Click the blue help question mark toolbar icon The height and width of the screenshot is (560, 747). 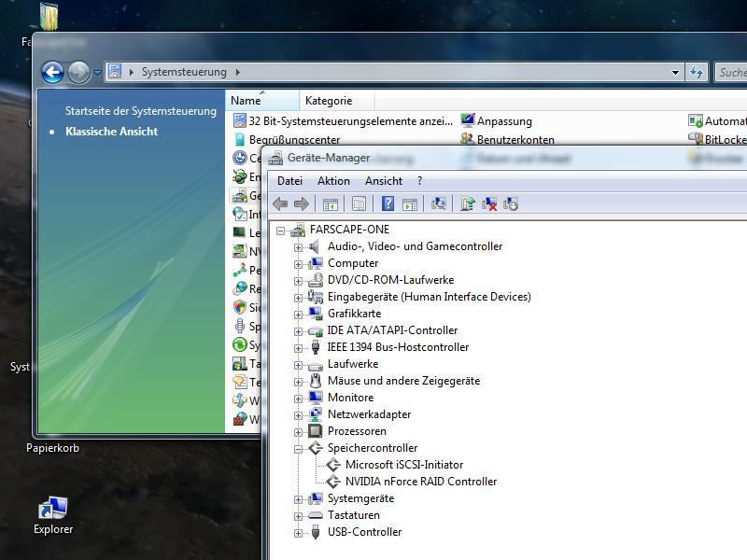click(x=388, y=203)
